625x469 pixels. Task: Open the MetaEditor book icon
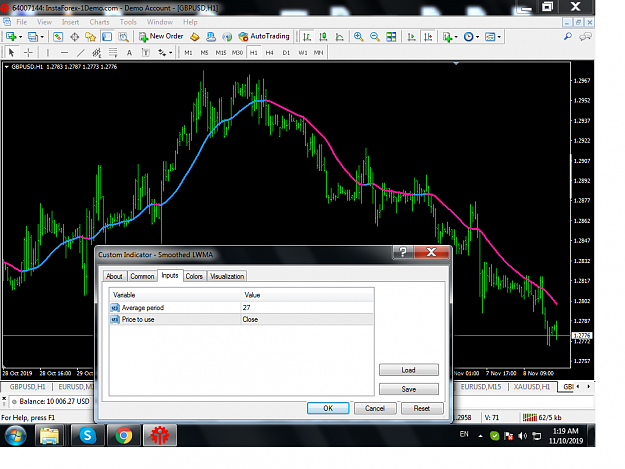click(x=195, y=37)
